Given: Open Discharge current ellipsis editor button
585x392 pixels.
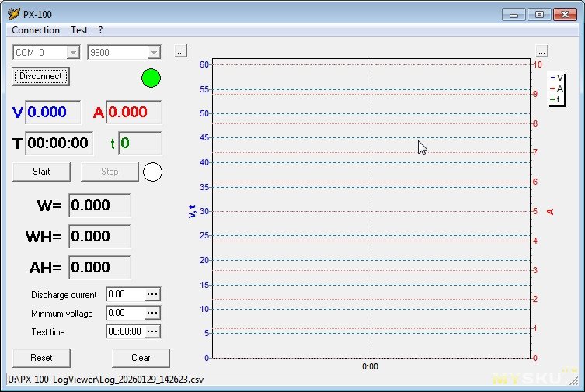Looking at the screenshot, I should coord(153,295).
